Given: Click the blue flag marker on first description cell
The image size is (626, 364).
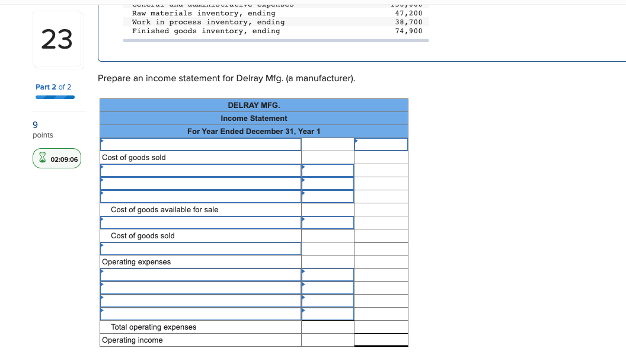Looking at the screenshot, I should click(x=102, y=140).
